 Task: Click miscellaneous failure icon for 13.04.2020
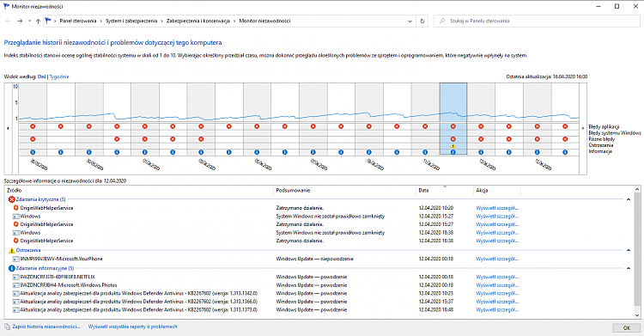click(481, 139)
